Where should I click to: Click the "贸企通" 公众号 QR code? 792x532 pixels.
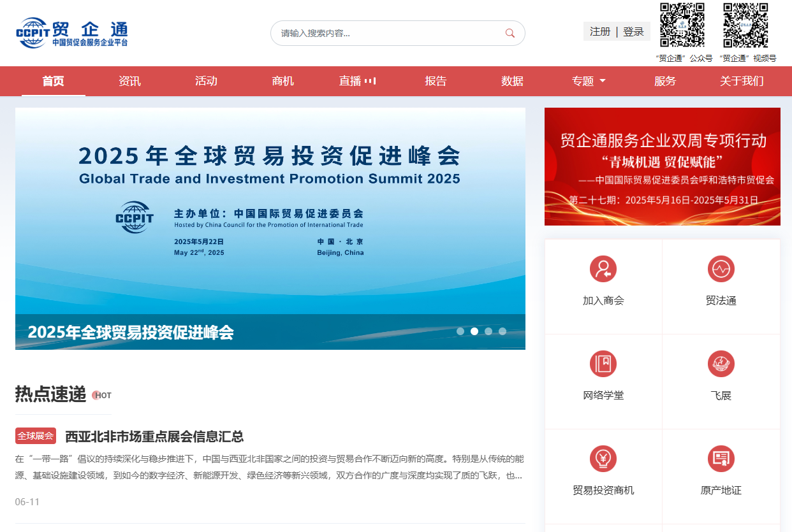682,25
